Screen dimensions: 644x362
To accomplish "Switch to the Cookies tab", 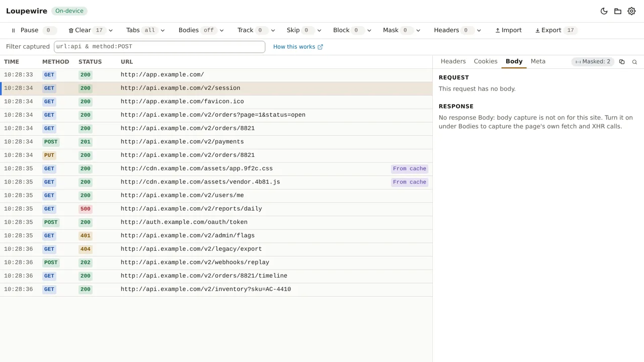I will [486, 61].
